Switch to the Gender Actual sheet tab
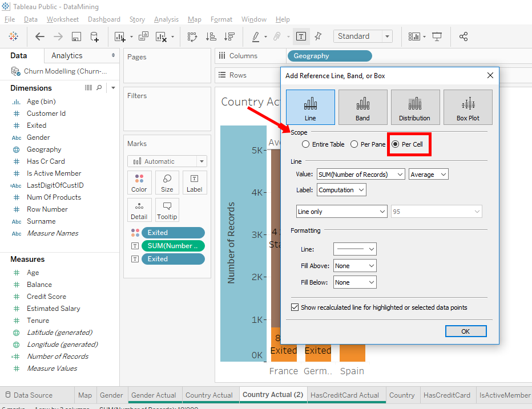The width and height of the screenshot is (532, 409). [154, 395]
